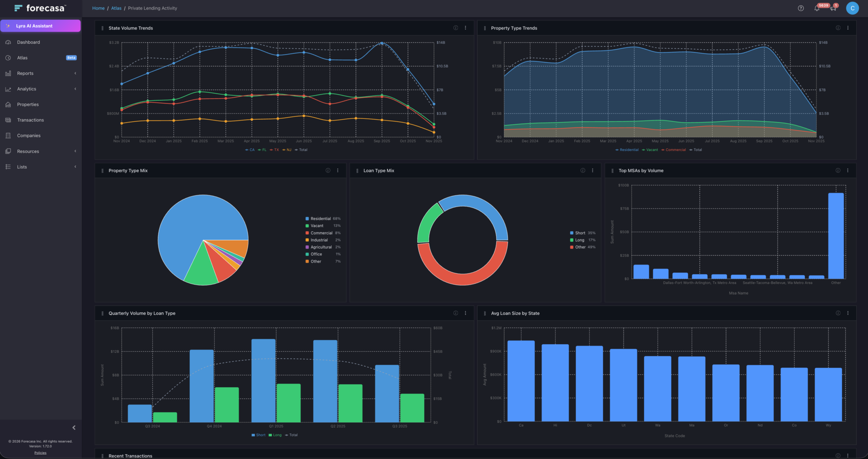Click the help question mark icon
Viewport: 868px width, 459px height.
(800, 8)
